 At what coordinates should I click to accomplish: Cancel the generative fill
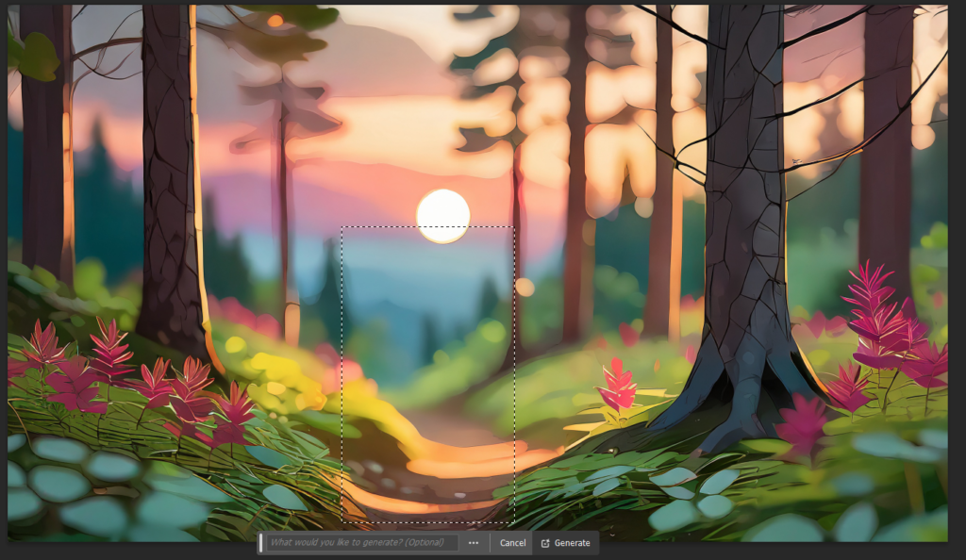click(x=512, y=543)
